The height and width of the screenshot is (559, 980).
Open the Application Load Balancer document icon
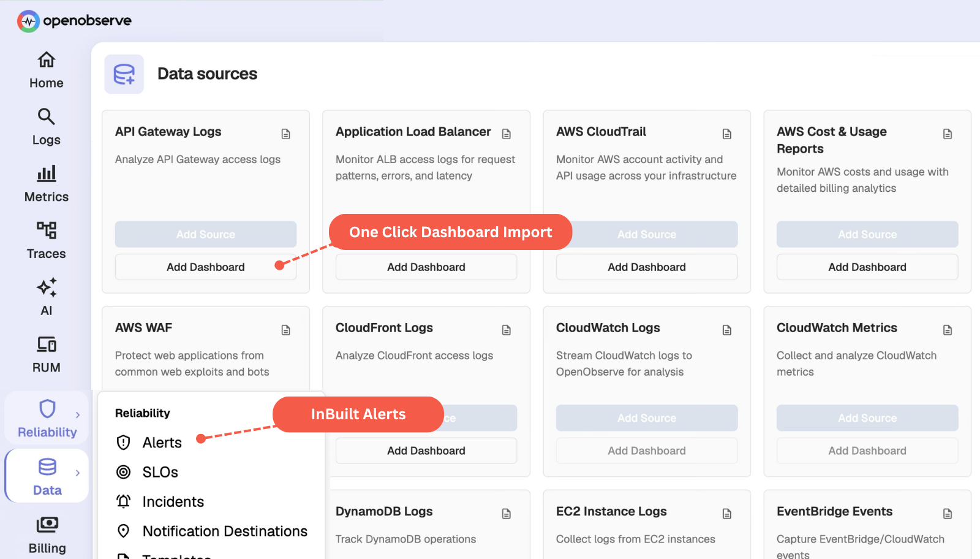point(507,134)
